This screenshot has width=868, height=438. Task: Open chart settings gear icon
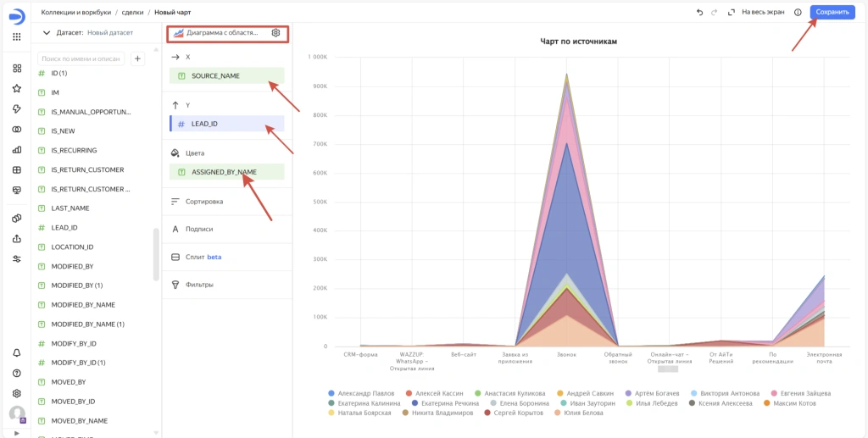point(275,33)
